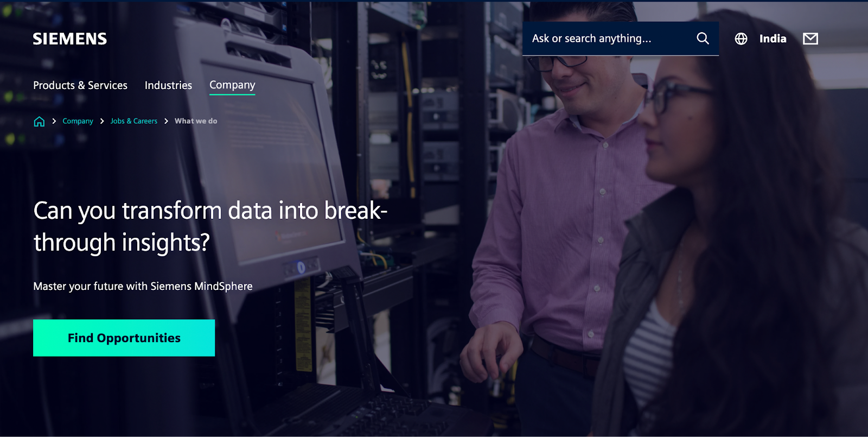Follow the Jobs & Careers breadcrumb link
This screenshot has height=437, width=868.
(x=134, y=121)
